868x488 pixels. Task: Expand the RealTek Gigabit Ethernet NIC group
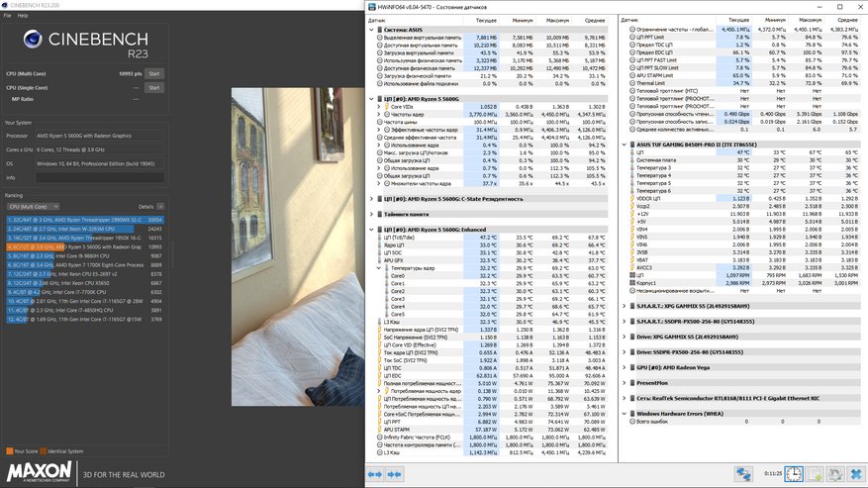pos(625,398)
